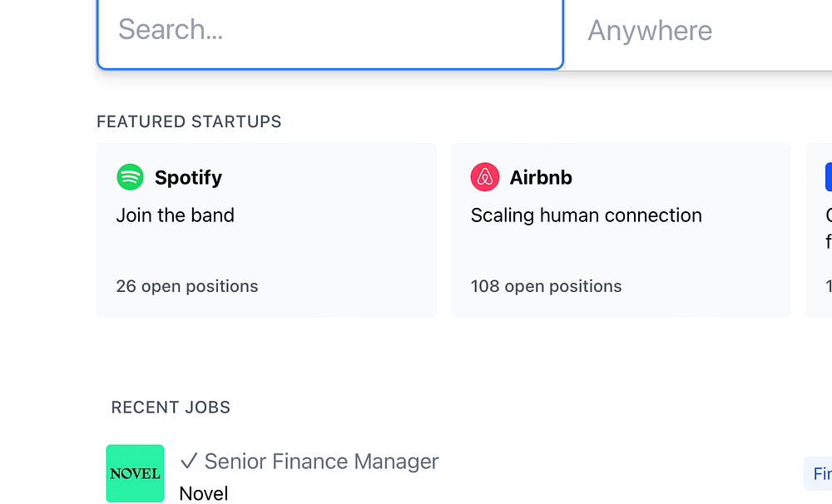Click the "Scaling human connection" tagline
The width and height of the screenshot is (832, 504).
coord(586,215)
